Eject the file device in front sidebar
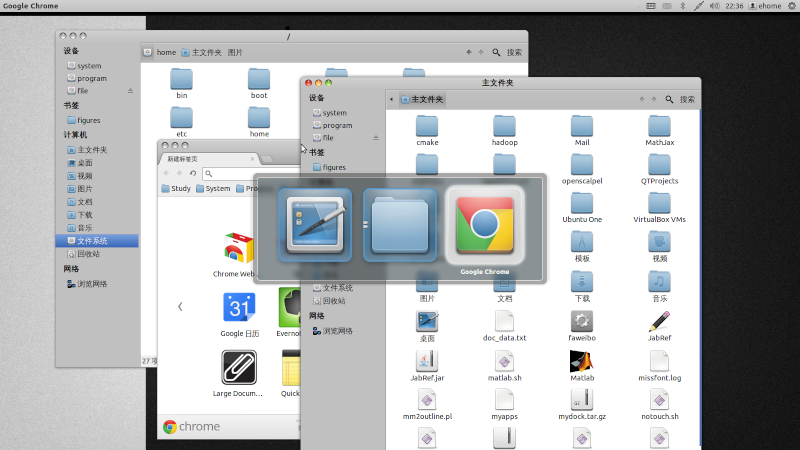800x450 pixels. point(376,138)
